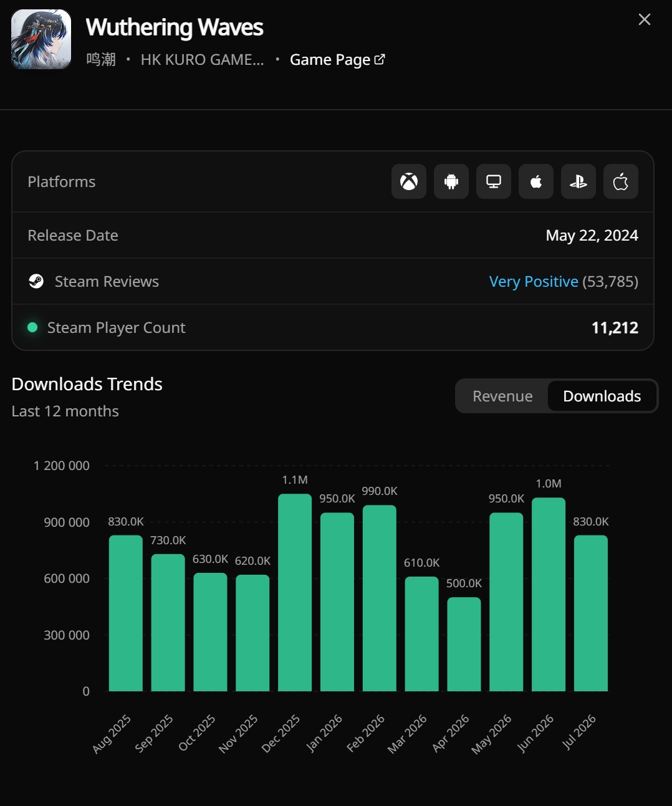
Task: Click the filled Apple iOS platform icon
Action: point(536,181)
